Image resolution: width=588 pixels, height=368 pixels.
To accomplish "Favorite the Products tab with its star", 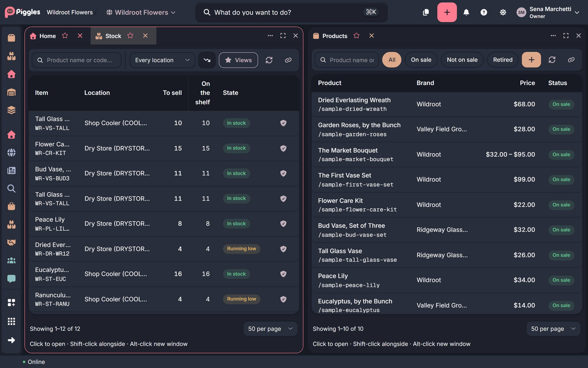I will (356, 36).
